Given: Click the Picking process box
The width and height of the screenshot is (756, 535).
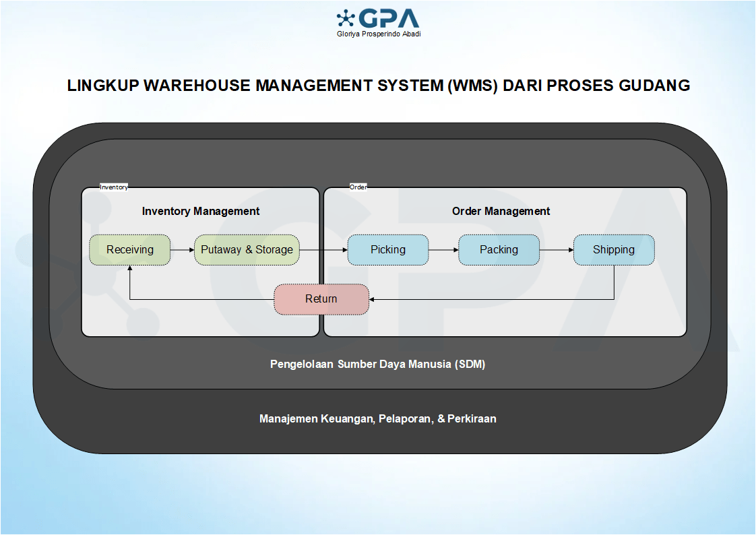Looking at the screenshot, I should point(388,249).
